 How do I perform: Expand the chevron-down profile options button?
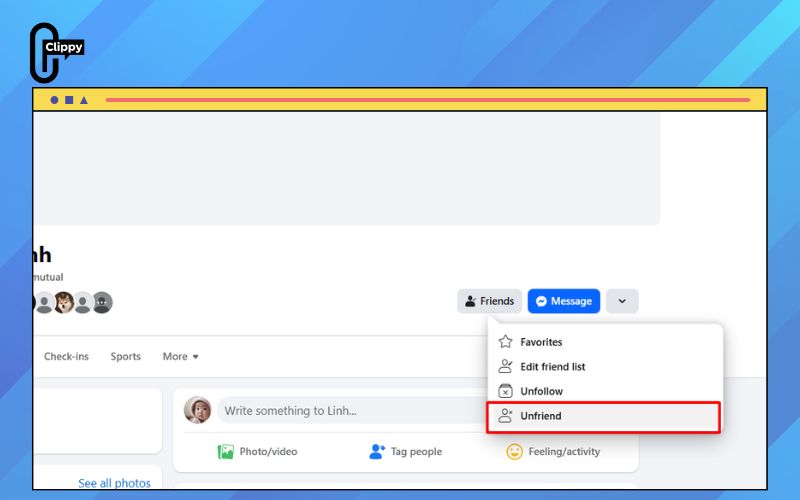click(x=622, y=301)
